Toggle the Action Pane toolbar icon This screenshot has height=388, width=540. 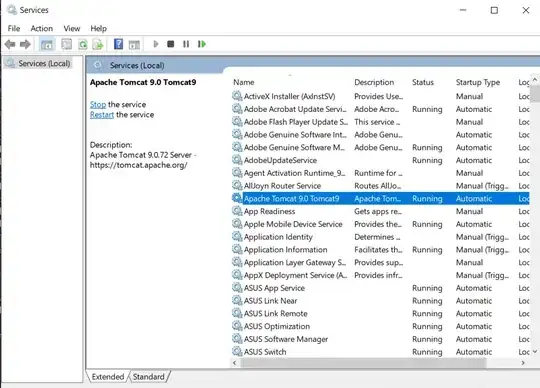134,44
